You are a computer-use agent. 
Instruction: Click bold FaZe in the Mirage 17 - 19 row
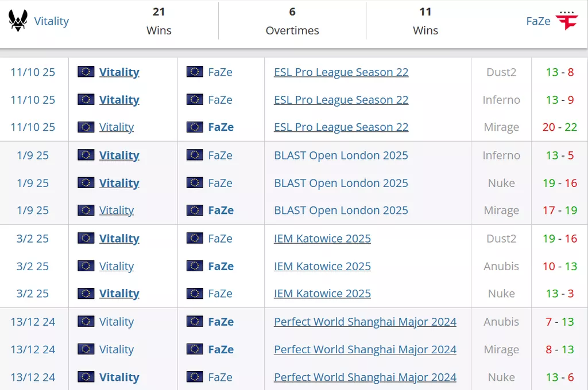(220, 210)
